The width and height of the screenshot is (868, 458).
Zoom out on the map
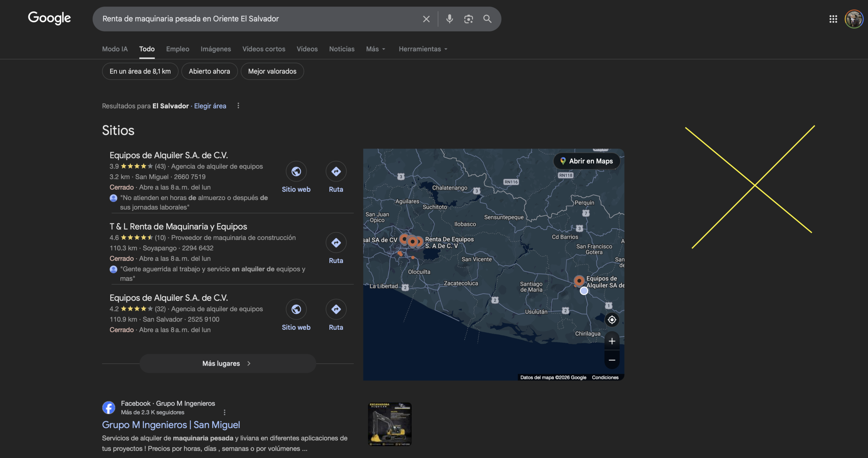click(x=612, y=360)
